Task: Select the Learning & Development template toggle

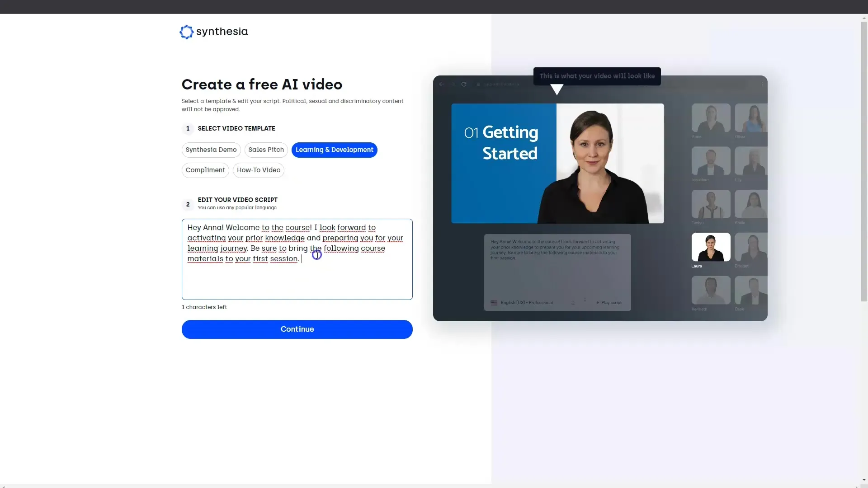Action: point(334,150)
